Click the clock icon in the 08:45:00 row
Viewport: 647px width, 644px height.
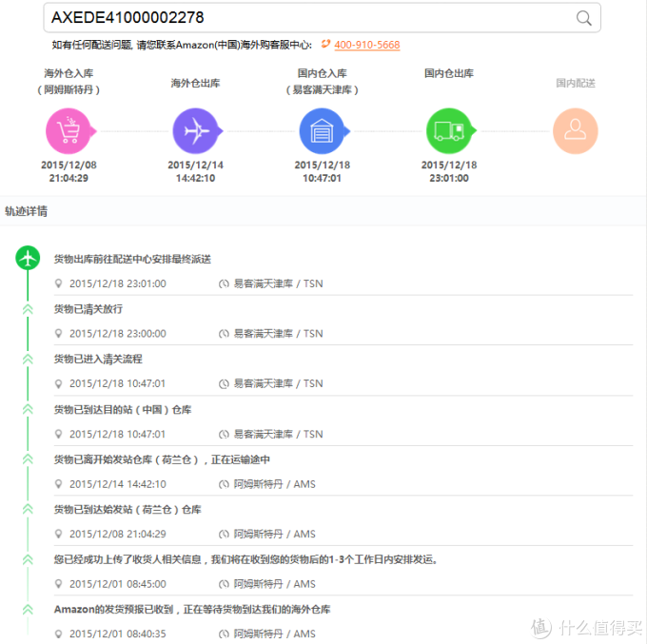[224, 584]
